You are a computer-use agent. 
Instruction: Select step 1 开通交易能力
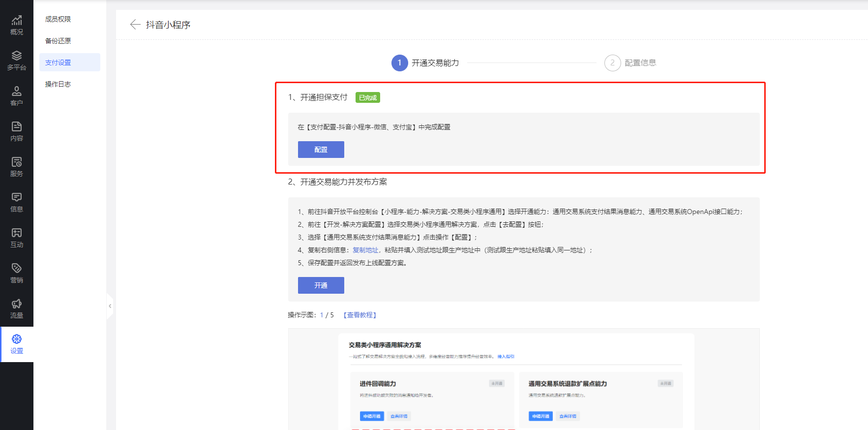click(425, 63)
